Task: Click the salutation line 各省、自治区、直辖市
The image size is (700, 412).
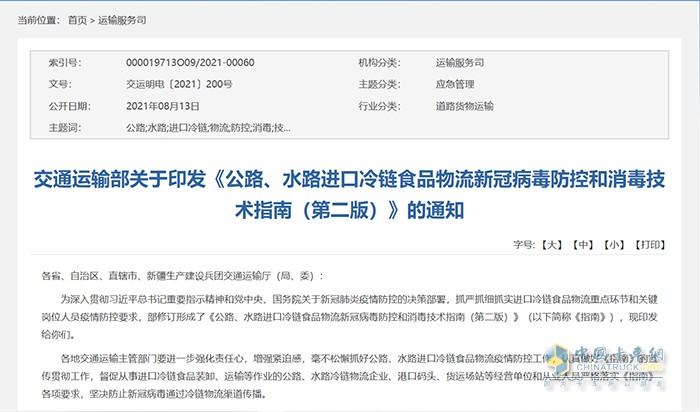Action: (182, 276)
